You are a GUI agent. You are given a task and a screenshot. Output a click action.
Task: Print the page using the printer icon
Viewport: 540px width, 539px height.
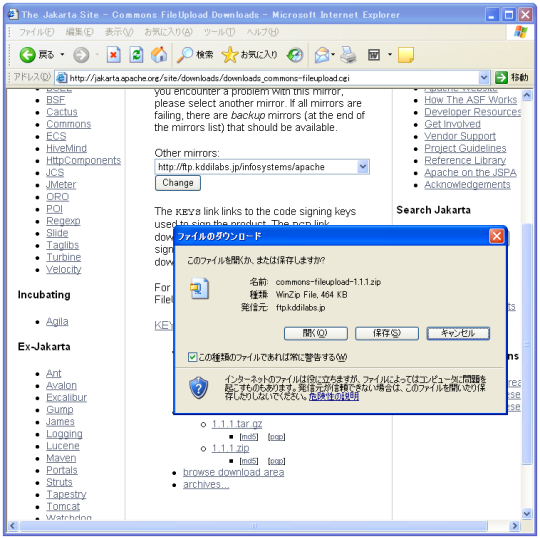click(x=348, y=55)
